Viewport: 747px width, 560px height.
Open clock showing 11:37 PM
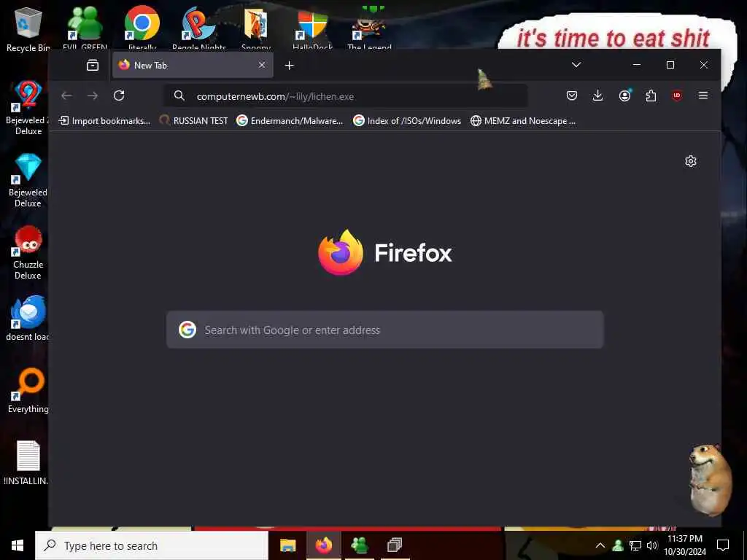[685, 545]
